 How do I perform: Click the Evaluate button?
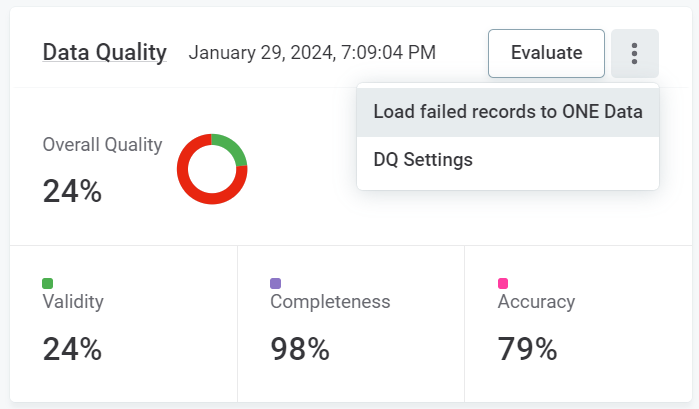[546, 54]
